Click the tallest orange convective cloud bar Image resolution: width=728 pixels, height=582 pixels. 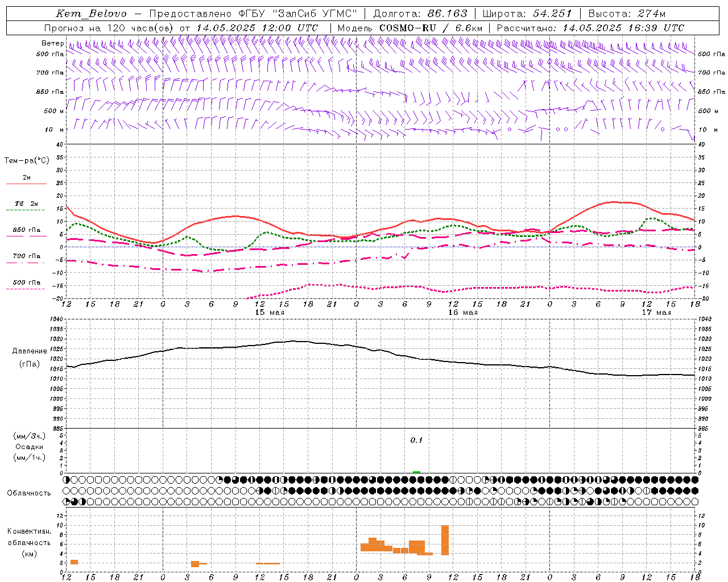445,540
